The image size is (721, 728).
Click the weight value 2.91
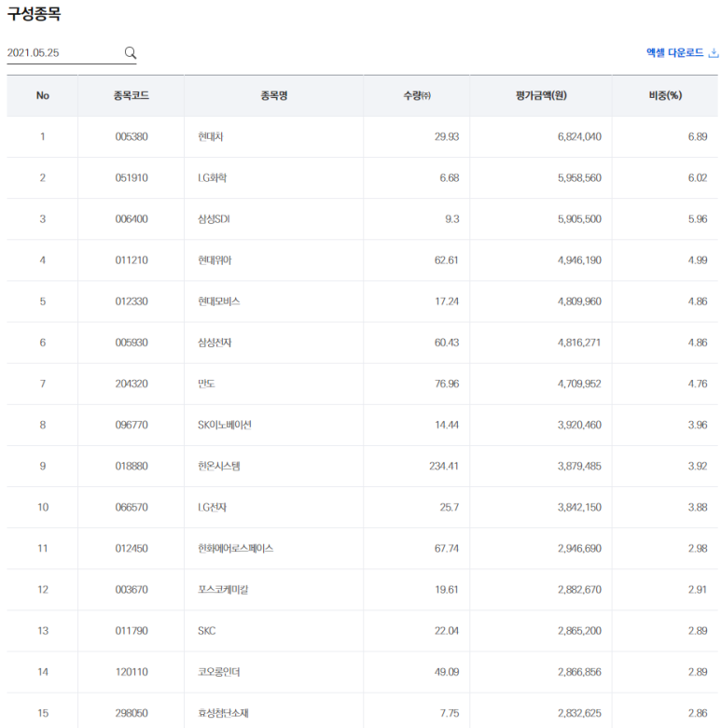(x=698, y=590)
